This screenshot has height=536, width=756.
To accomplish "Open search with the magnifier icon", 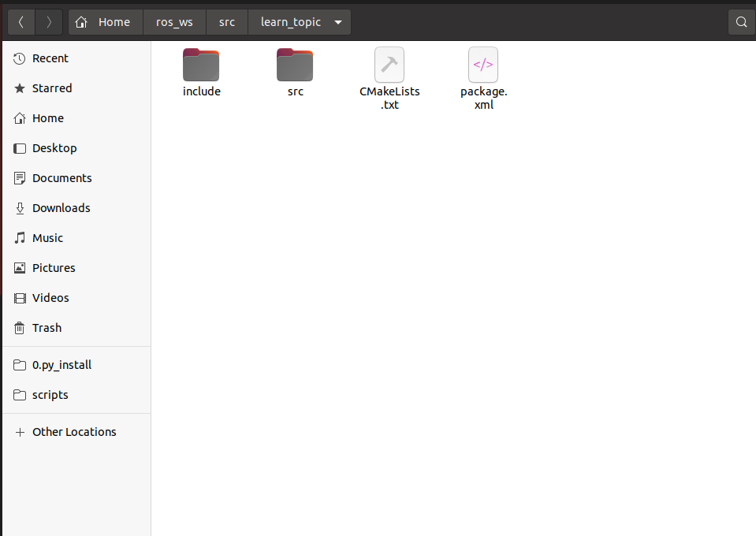I will pyautogui.click(x=742, y=22).
